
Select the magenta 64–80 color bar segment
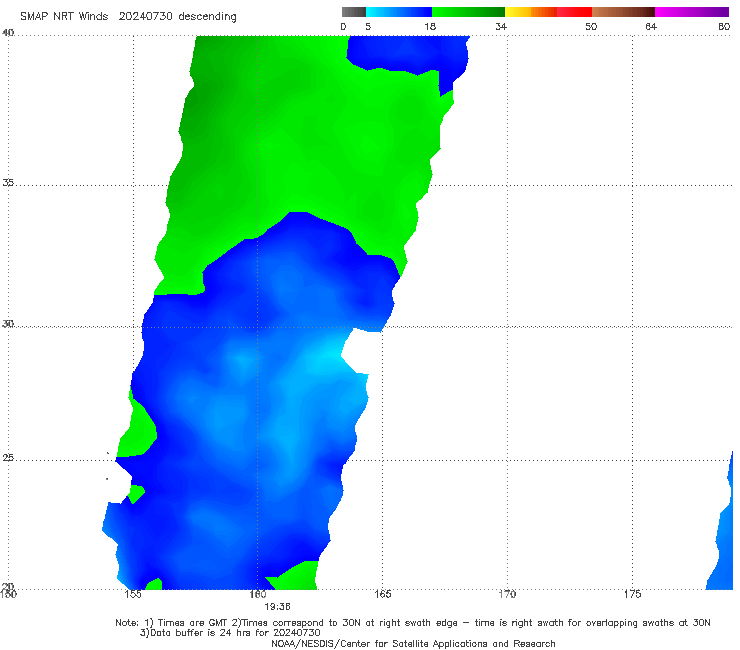(692, 12)
